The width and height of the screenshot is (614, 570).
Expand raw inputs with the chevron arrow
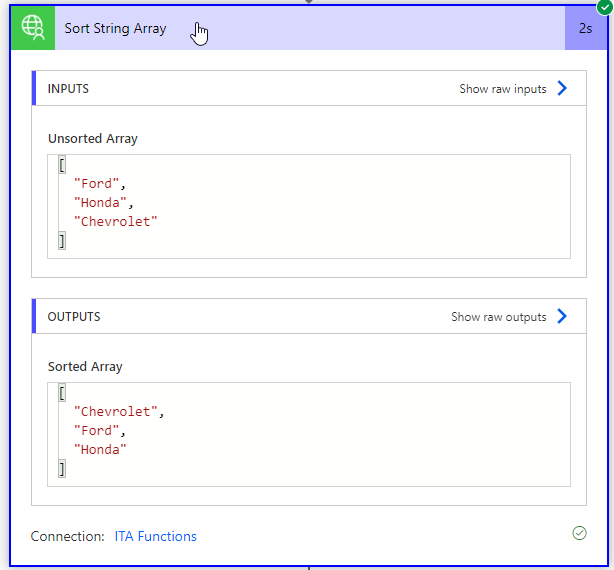point(562,88)
